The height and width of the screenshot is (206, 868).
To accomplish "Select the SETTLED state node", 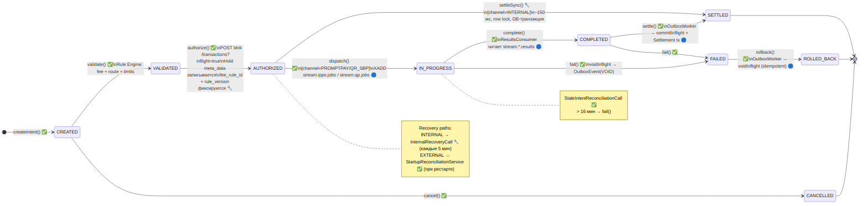I will [x=718, y=16].
